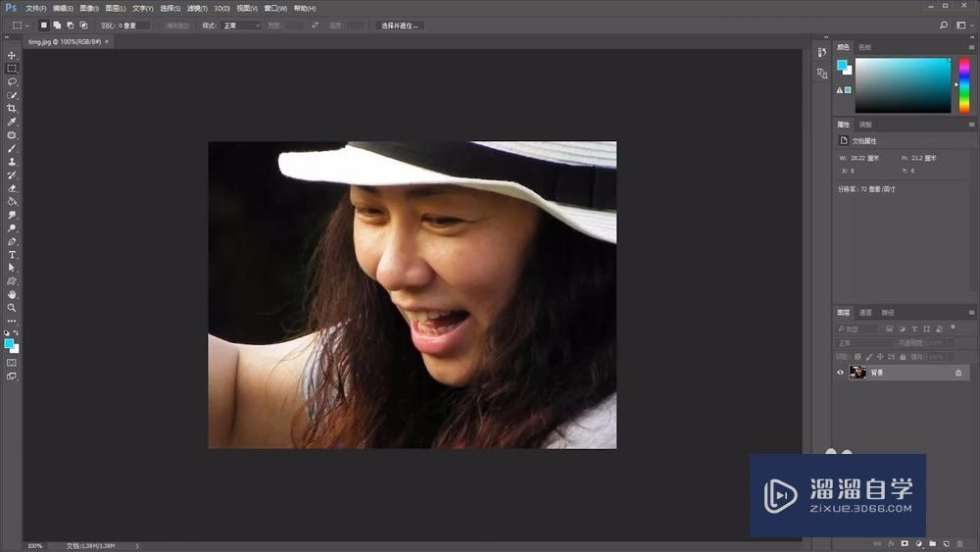
Task: Open the 滤镜(T) menu
Action: click(x=196, y=8)
